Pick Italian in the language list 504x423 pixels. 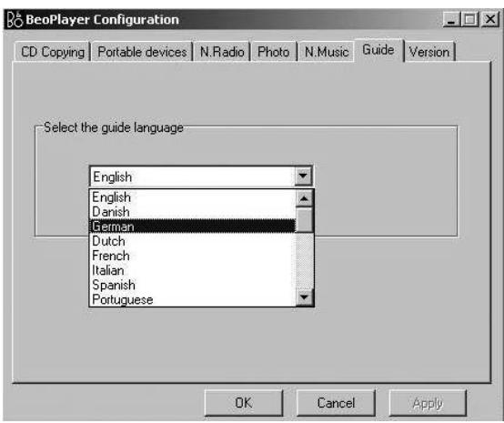click(x=192, y=270)
